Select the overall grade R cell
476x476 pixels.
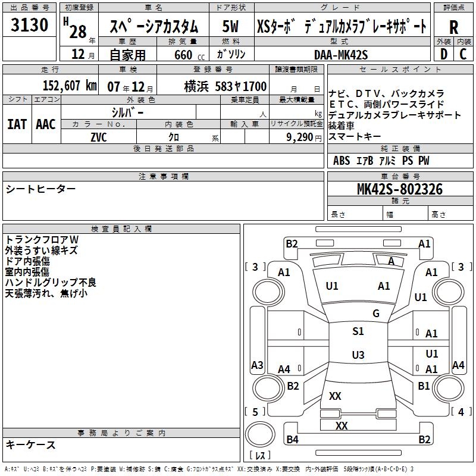pos(454,27)
